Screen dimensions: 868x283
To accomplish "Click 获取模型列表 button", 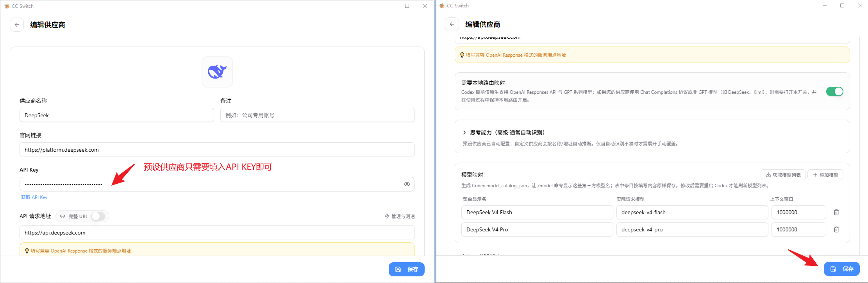I will (x=783, y=175).
